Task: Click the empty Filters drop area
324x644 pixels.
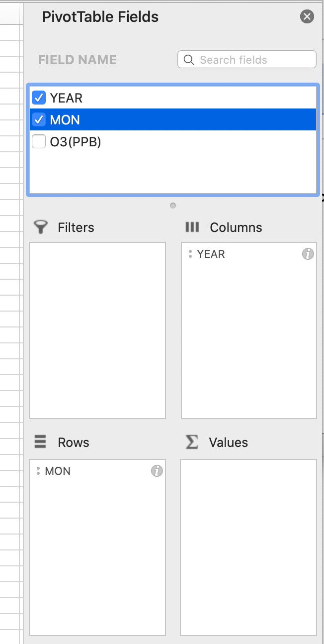Action: click(x=97, y=330)
